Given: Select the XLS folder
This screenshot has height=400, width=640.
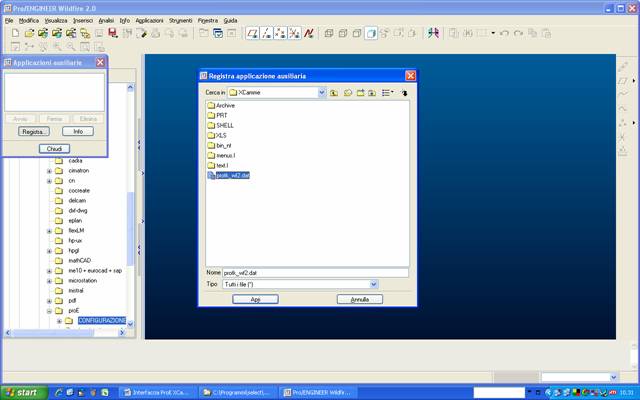Looking at the screenshot, I should pyautogui.click(x=217, y=136).
